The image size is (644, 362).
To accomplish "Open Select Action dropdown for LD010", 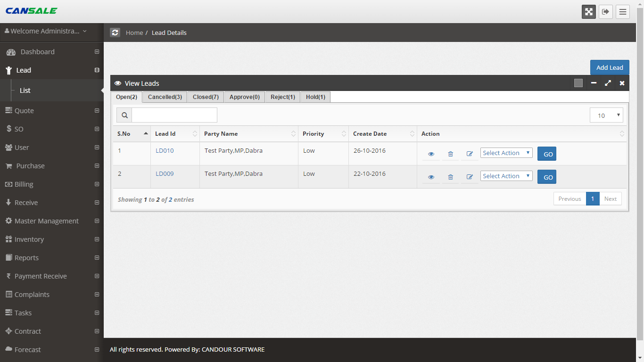I will click(506, 153).
